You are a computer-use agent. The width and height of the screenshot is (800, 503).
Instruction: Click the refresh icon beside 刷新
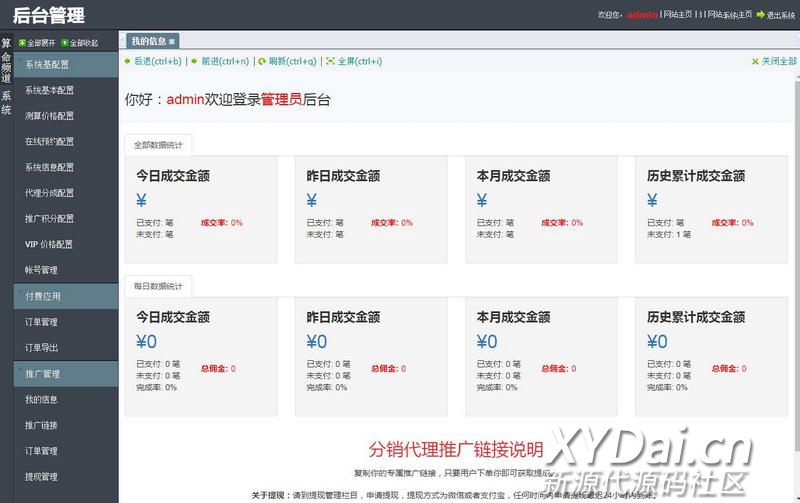pyautogui.click(x=262, y=61)
